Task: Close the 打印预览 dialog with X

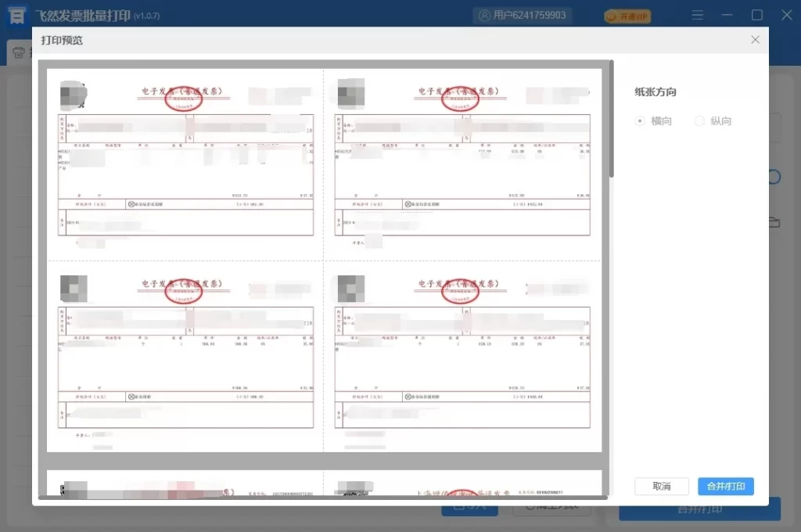Action: coord(755,40)
